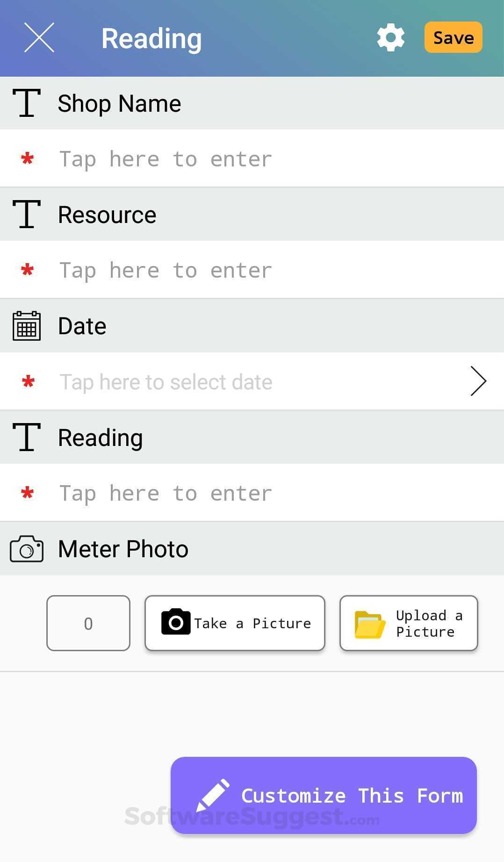Tap the yellow folder upload icon
This screenshot has height=862, width=504.
click(x=370, y=624)
